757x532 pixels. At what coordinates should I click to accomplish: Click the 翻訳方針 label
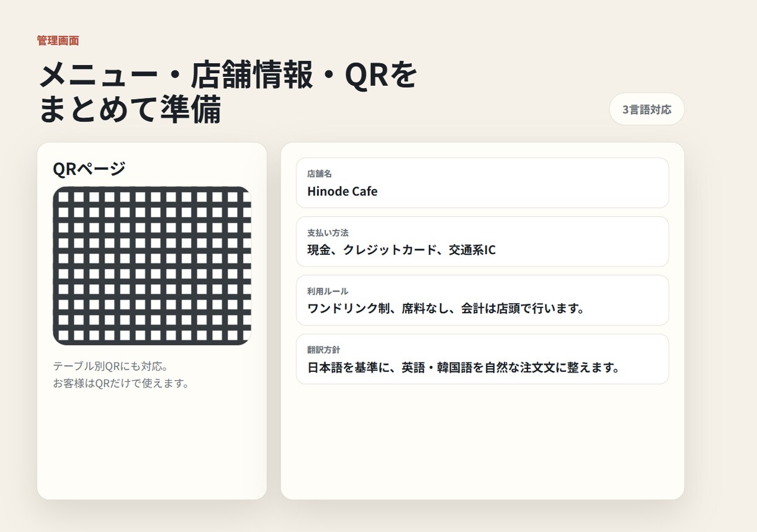point(324,350)
